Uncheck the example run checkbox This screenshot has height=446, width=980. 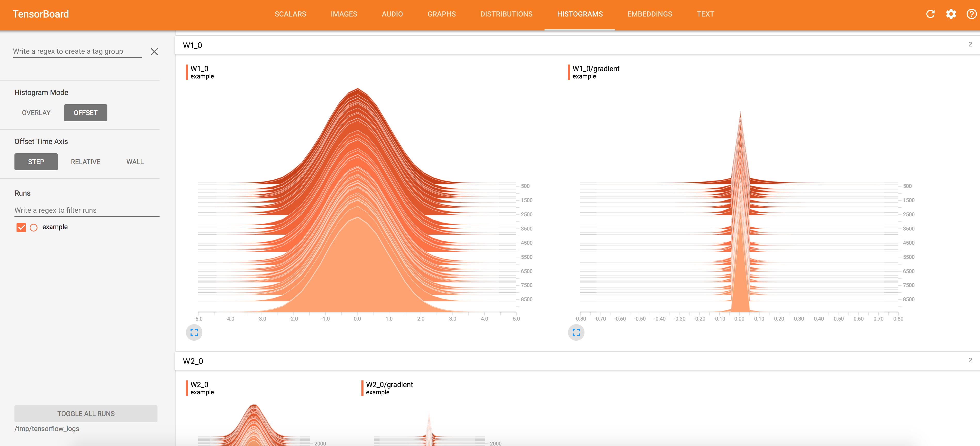(21, 227)
